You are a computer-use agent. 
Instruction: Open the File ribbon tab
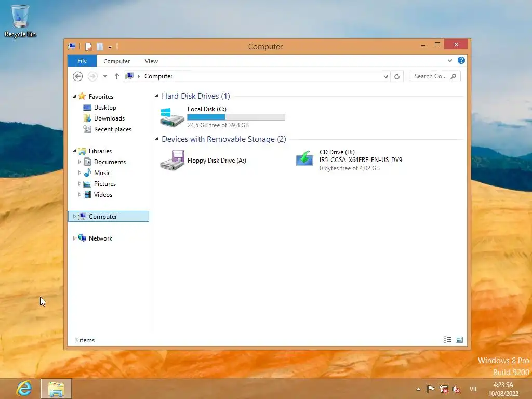[x=82, y=61]
